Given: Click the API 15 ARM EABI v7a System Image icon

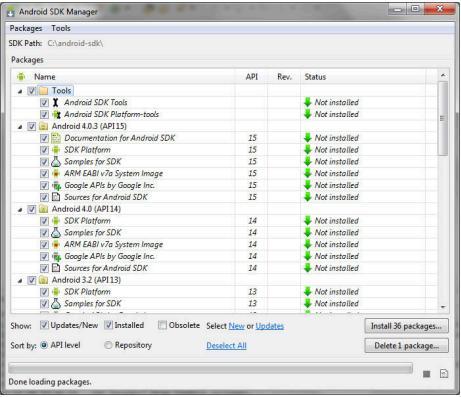Looking at the screenshot, I should 56,173.
